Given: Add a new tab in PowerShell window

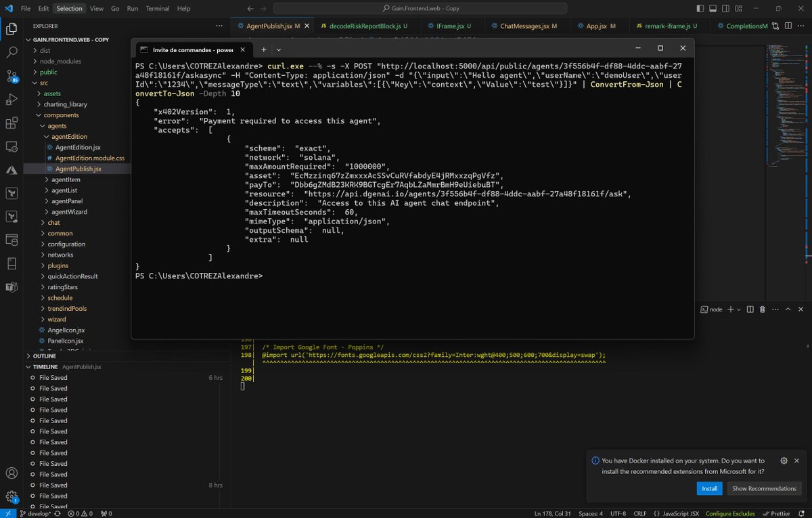Looking at the screenshot, I should click(x=264, y=49).
